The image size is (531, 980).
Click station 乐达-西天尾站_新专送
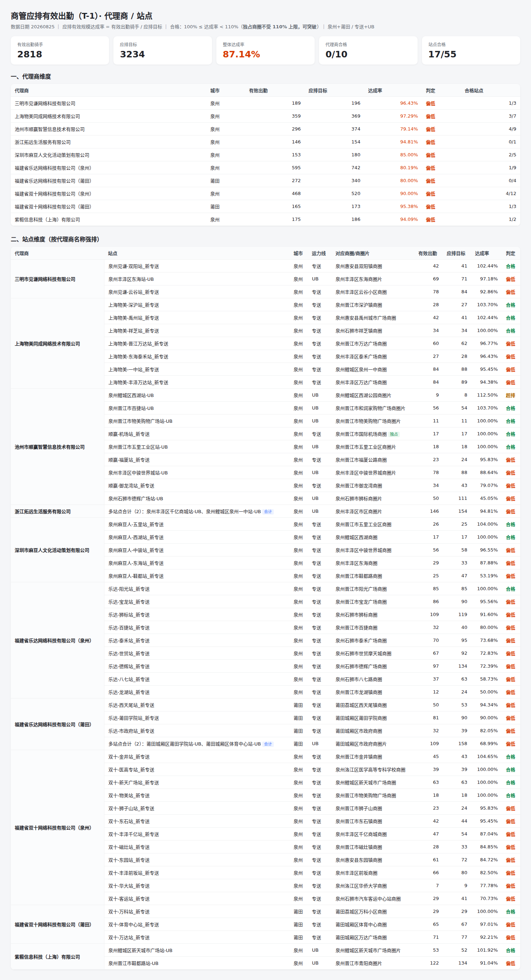(131, 705)
